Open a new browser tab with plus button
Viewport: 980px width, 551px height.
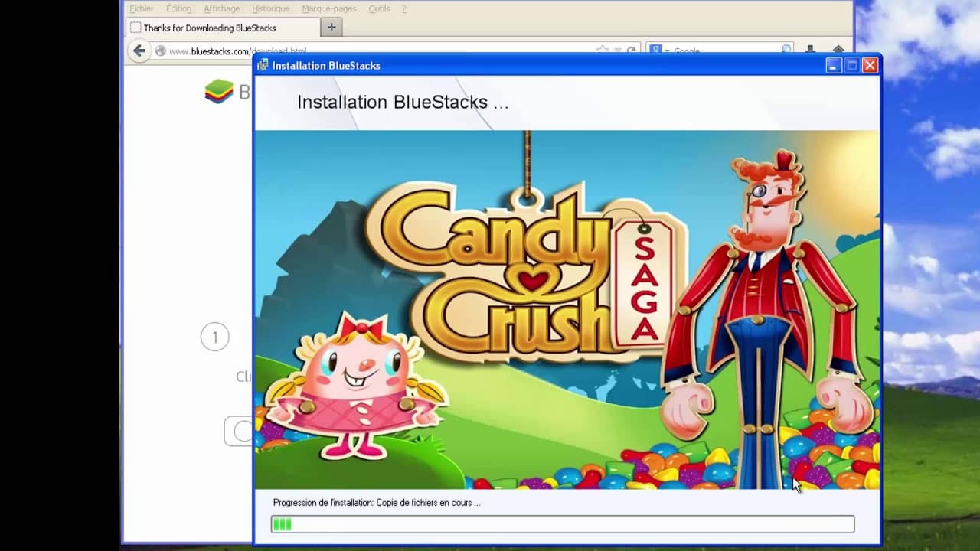click(x=332, y=28)
